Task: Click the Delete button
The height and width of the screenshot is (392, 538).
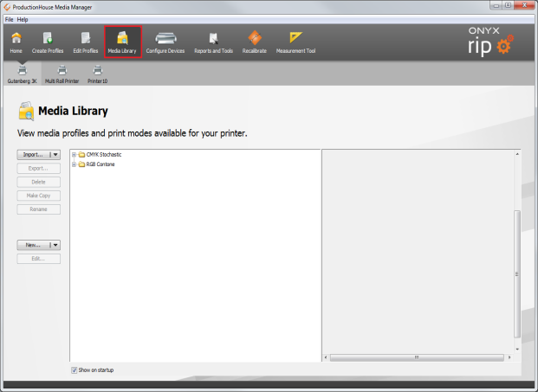Action: [39, 182]
